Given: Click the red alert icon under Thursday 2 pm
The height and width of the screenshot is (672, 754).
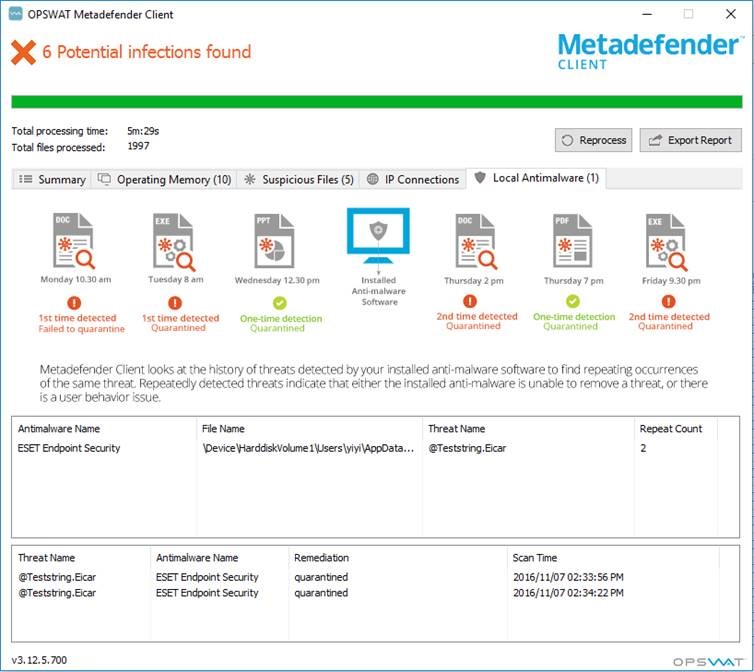Looking at the screenshot, I should coord(470,301).
